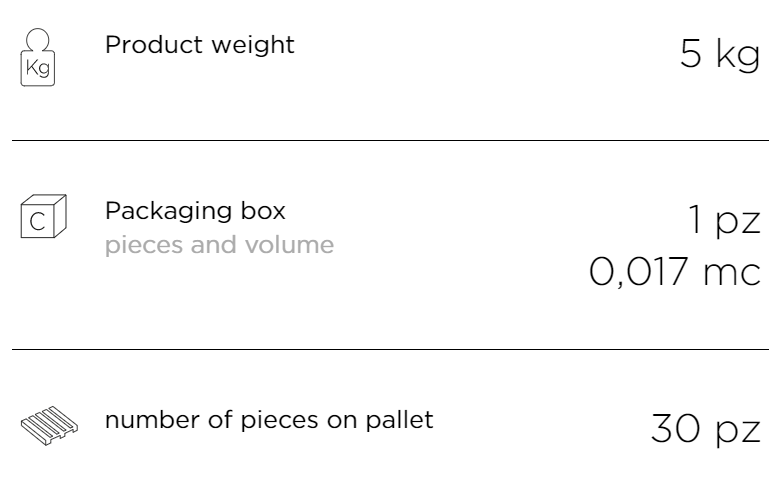Click the divider line above the pallet row

point(390,350)
